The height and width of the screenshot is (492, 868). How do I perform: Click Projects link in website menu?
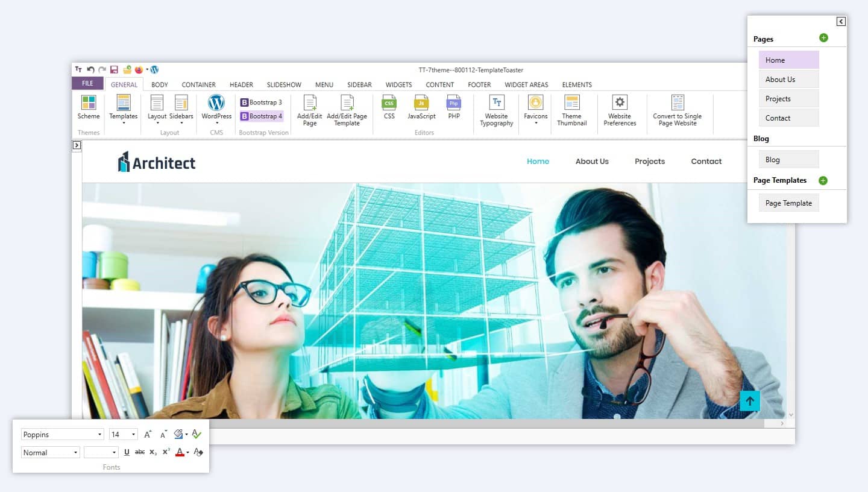tap(649, 162)
